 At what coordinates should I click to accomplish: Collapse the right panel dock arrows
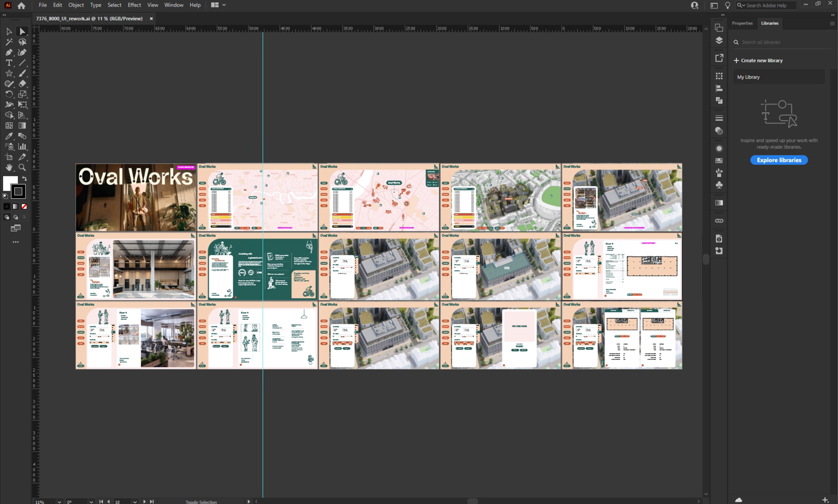(832, 15)
